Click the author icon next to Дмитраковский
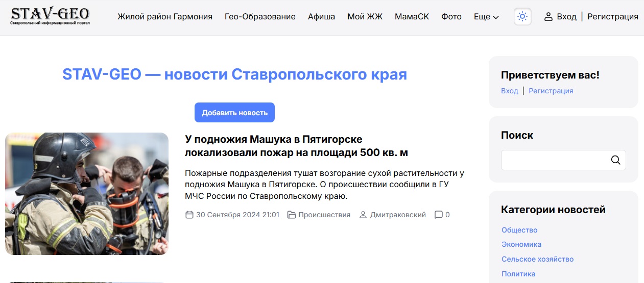The width and height of the screenshot is (644, 283). pyautogui.click(x=363, y=215)
